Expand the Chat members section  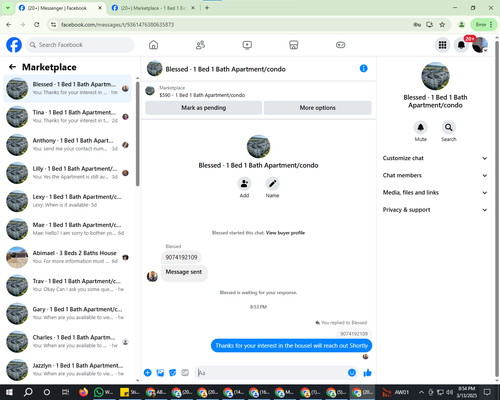(x=435, y=175)
